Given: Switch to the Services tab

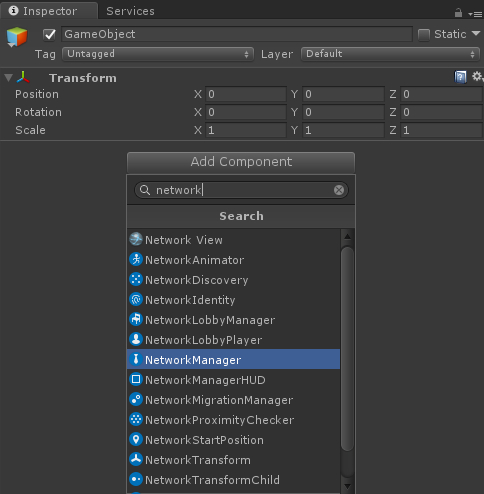Looking at the screenshot, I should click(130, 11).
